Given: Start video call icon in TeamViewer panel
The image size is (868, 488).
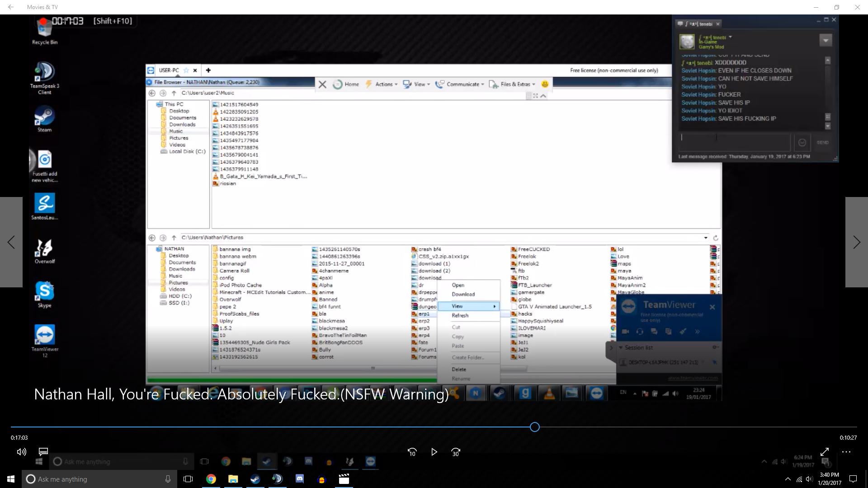Looking at the screenshot, I should tap(625, 332).
